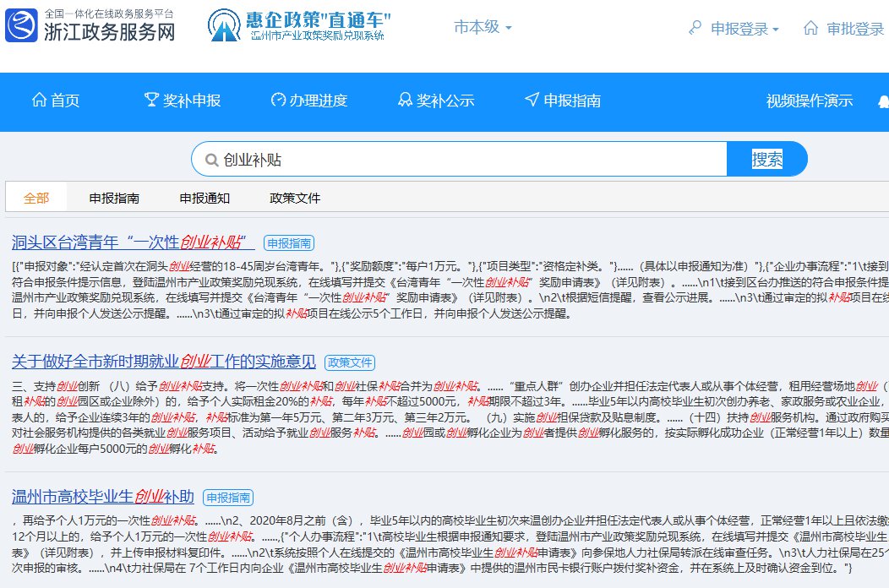Click the magnifier icon in search box
The height and width of the screenshot is (588, 889).
pyautogui.click(x=209, y=160)
